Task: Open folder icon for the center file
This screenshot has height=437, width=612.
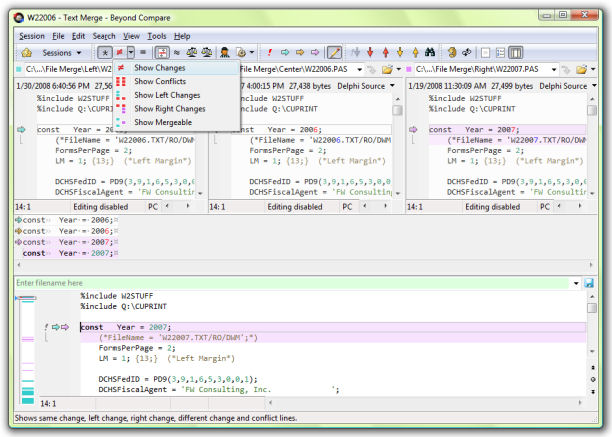Action: [x=388, y=69]
